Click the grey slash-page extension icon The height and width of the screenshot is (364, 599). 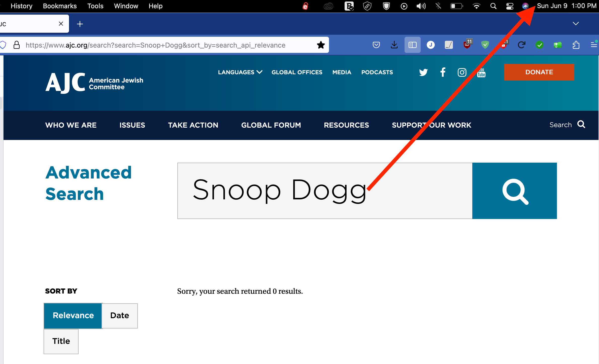coord(449,45)
